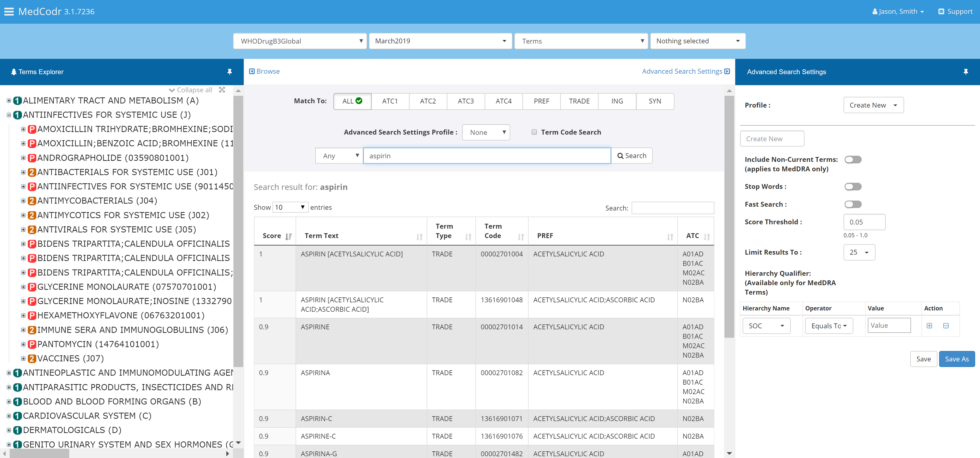The image size is (980, 458).
Task: Click the plus icon in the hierarchy Action column
Action: pyautogui.click(x=929, y=326)
